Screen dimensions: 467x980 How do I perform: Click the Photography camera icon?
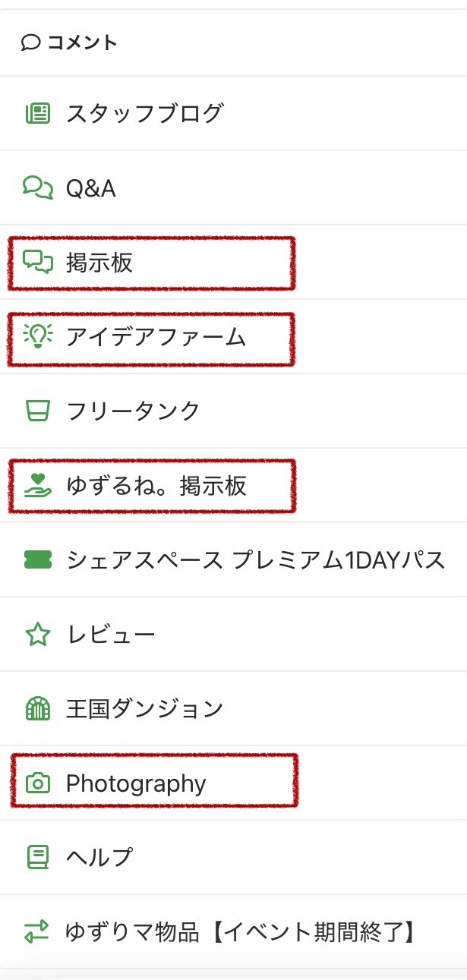(37, 783)
